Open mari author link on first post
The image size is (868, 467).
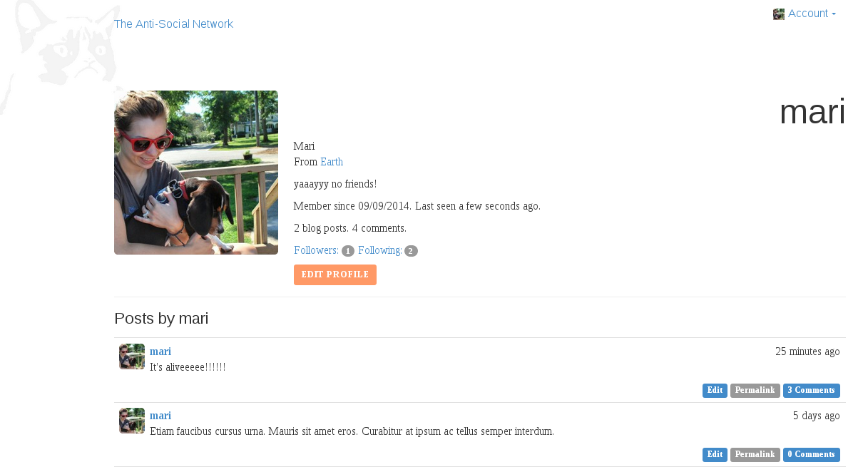[x=160, y=351]
